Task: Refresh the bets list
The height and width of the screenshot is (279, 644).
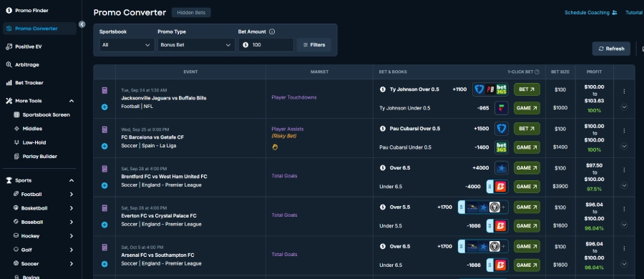Action: click(x=611, y=49)
